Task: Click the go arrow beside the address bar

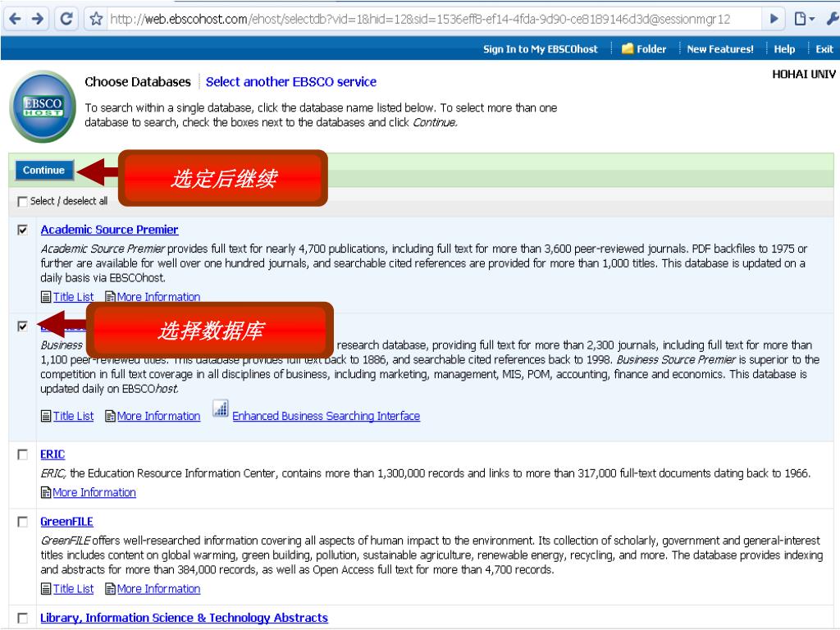Action: pyautogui.click(x=774, y=19)
